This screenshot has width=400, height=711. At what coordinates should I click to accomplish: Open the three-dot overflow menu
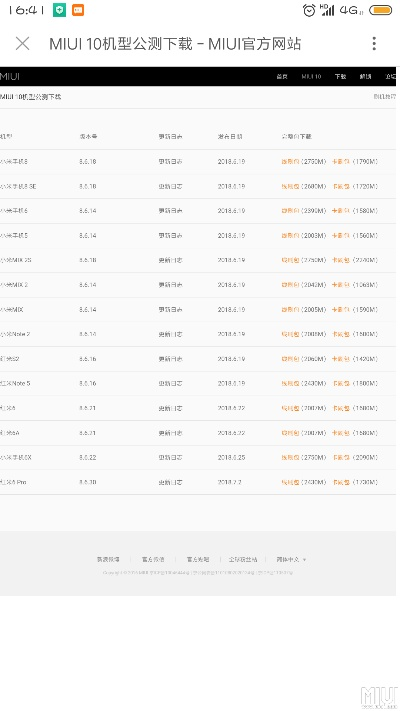click(x=374, y=44)
